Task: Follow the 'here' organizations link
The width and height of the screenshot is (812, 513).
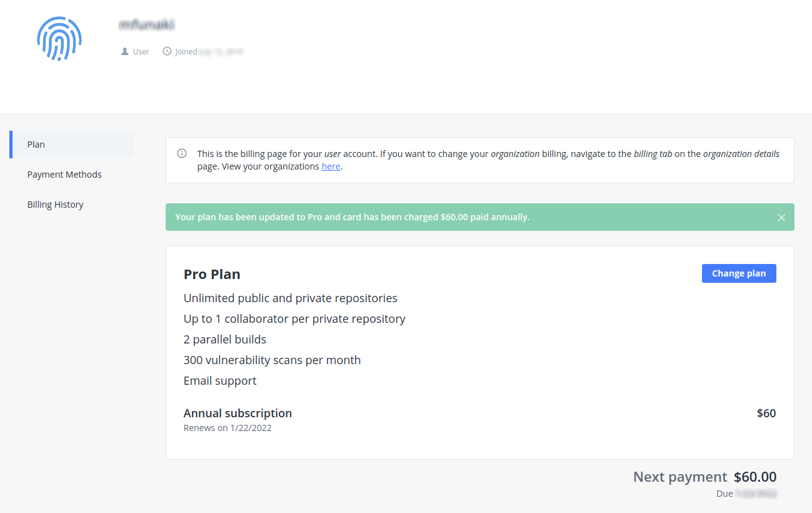Action: click(x=331, y=166)
